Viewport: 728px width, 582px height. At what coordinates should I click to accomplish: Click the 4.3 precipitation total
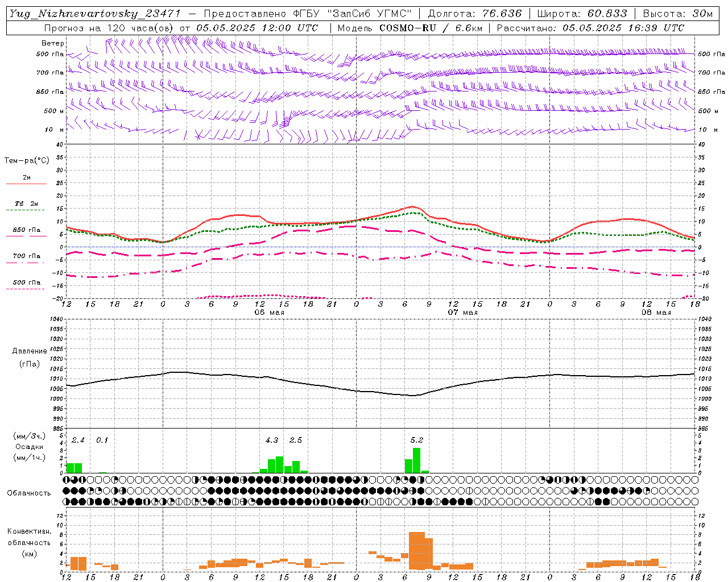point(272,440)
